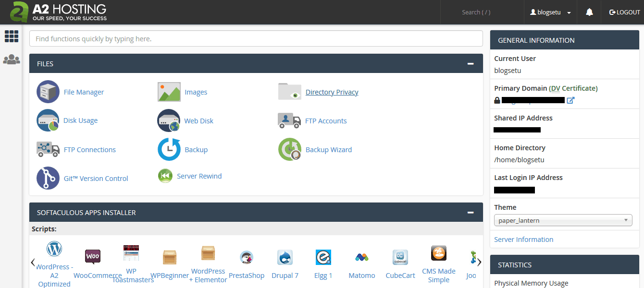
Task: Click the home grid icon in sidebar
Action: [12, 36]
